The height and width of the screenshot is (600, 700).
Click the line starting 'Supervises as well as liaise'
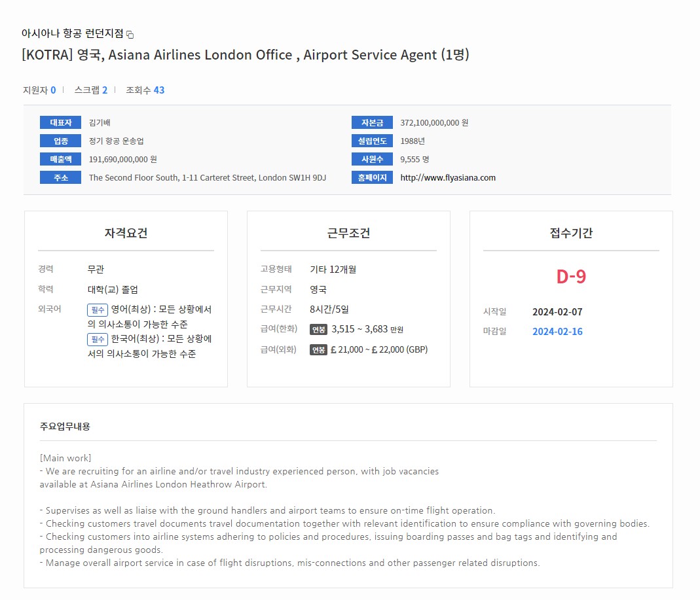coord(267,510)
